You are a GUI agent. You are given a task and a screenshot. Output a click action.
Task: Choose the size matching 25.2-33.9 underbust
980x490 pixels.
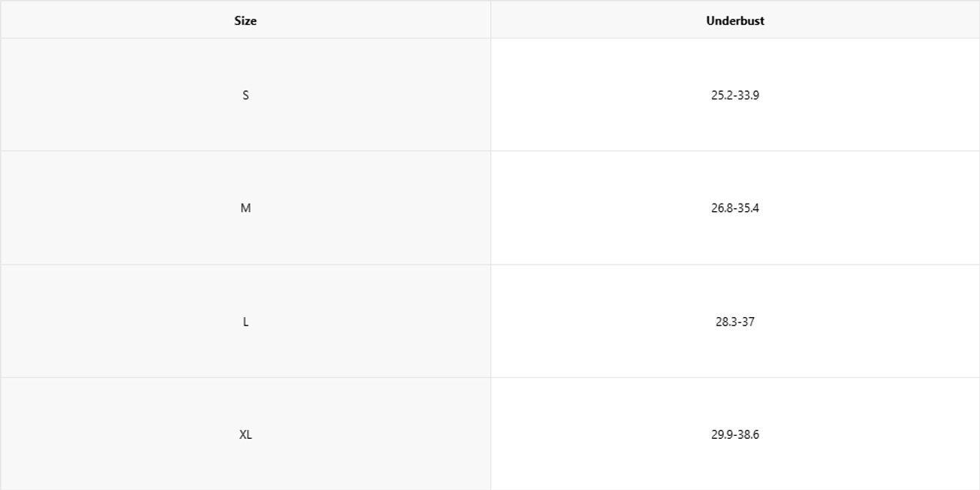coord(246,95)
